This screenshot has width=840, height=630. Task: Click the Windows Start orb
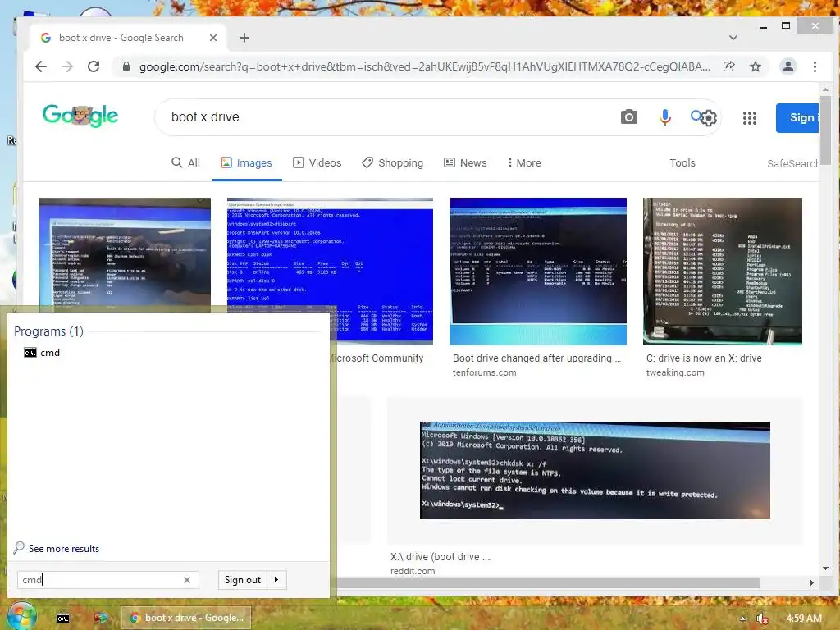click(x=21, y=617)
